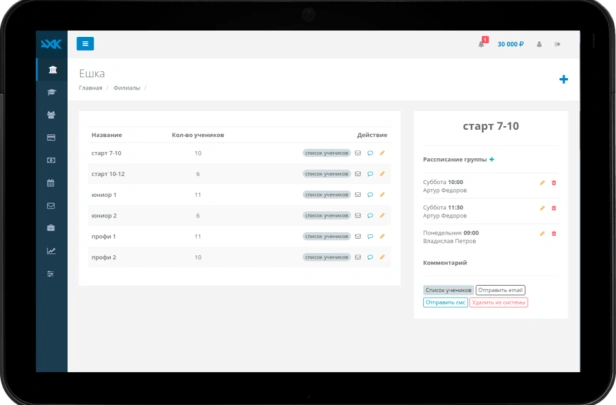
Task: Toggle the blue hamburger sidebar menu button
Action: [85, 43]
